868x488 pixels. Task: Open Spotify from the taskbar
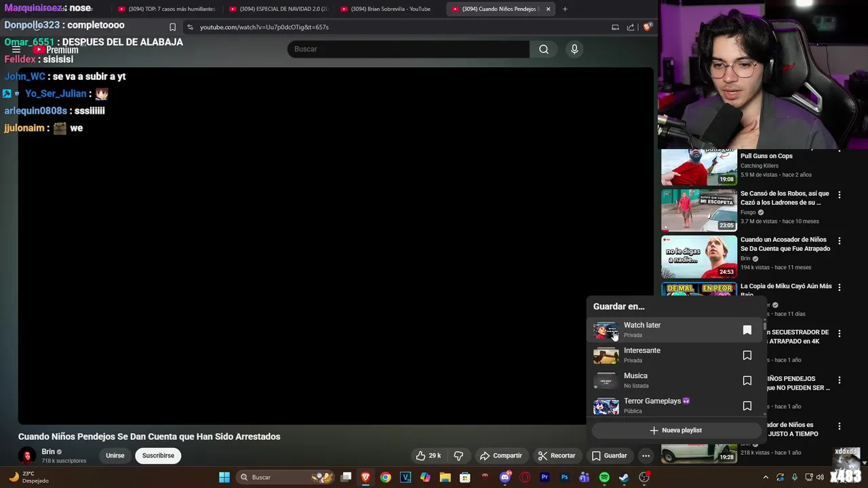(x=604, y=477)
